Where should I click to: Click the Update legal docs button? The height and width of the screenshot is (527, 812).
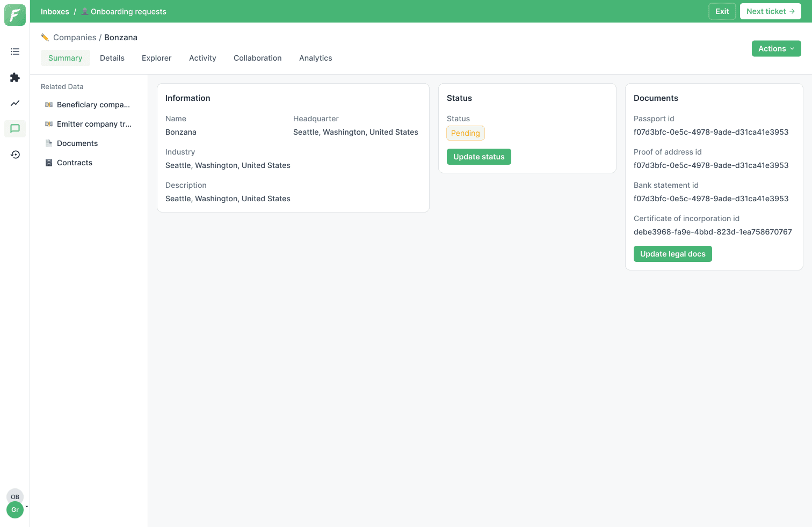point(673,254)
